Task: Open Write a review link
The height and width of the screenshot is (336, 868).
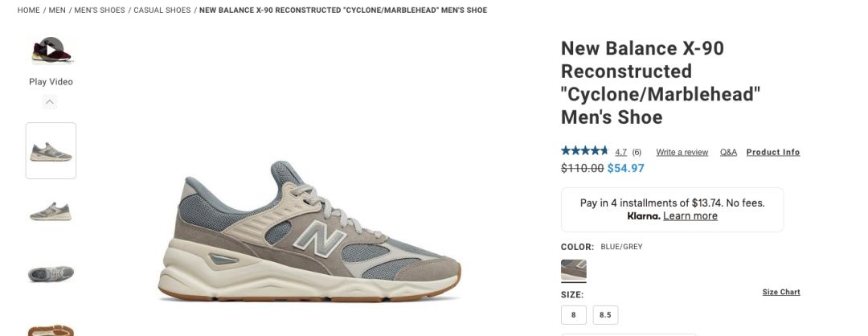Action: coord(682,152)
